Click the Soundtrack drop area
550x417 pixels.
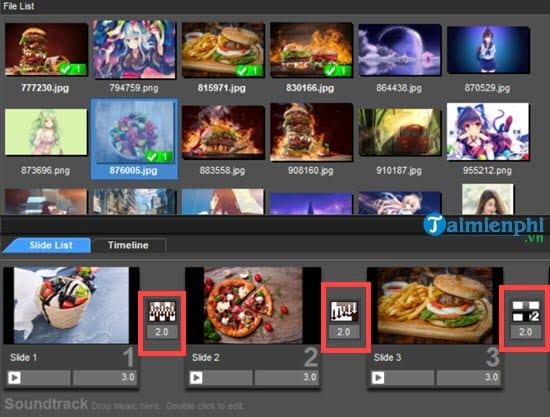click(275, 405)
